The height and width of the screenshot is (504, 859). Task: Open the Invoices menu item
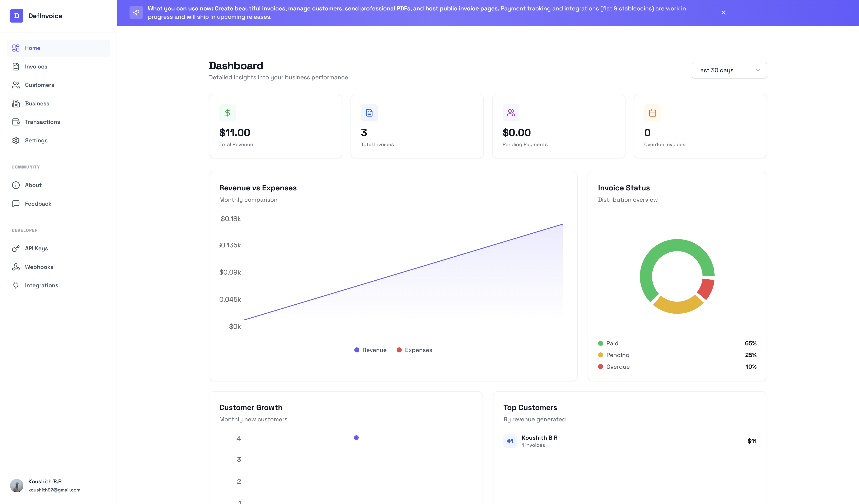point(36,66)
